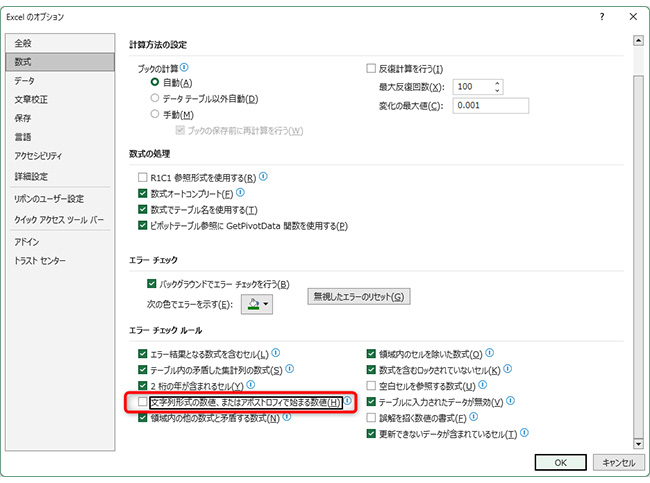Click info icon next to ブックの計算
This screenshot has width=650, height=483.
pos(184,67)
